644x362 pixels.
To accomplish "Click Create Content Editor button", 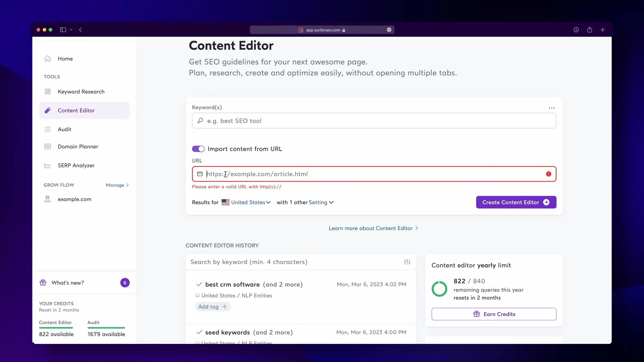I will (516, 202).
